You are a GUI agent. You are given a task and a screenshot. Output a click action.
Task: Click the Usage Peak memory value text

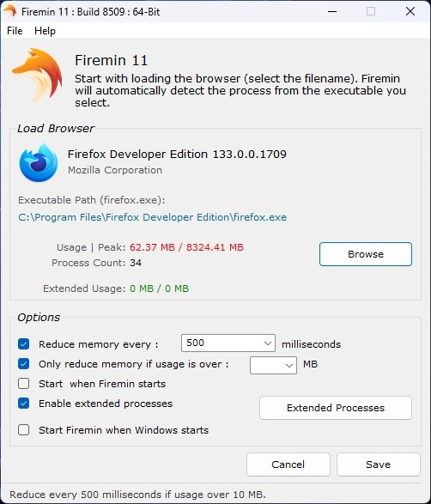pos(186,247)
